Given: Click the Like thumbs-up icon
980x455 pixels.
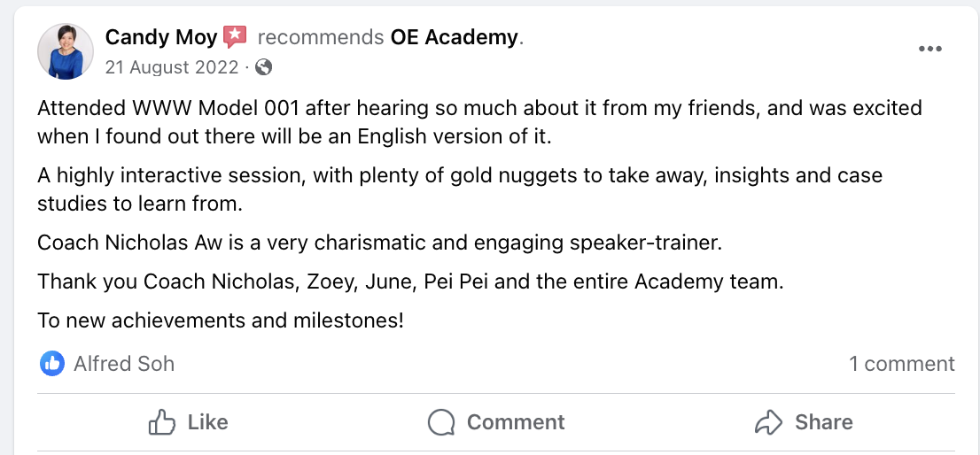Looking at the screenshot, I should 161,422.
